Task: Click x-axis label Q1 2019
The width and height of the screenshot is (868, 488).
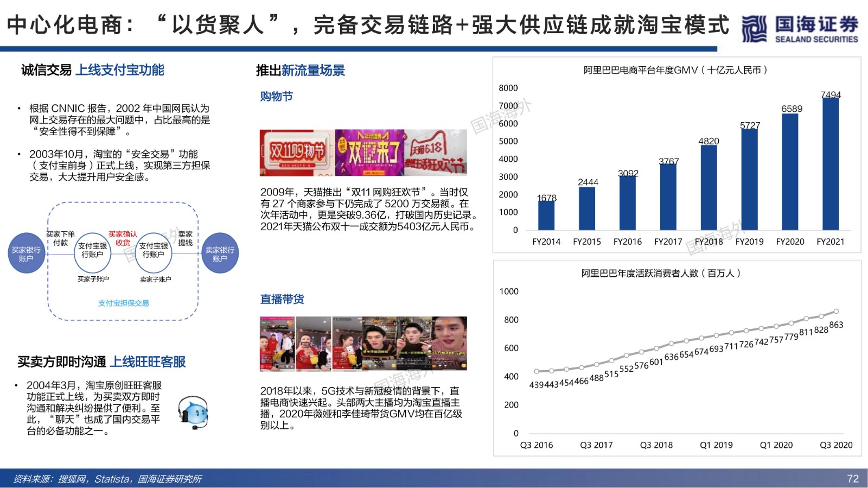Action: 716,445
